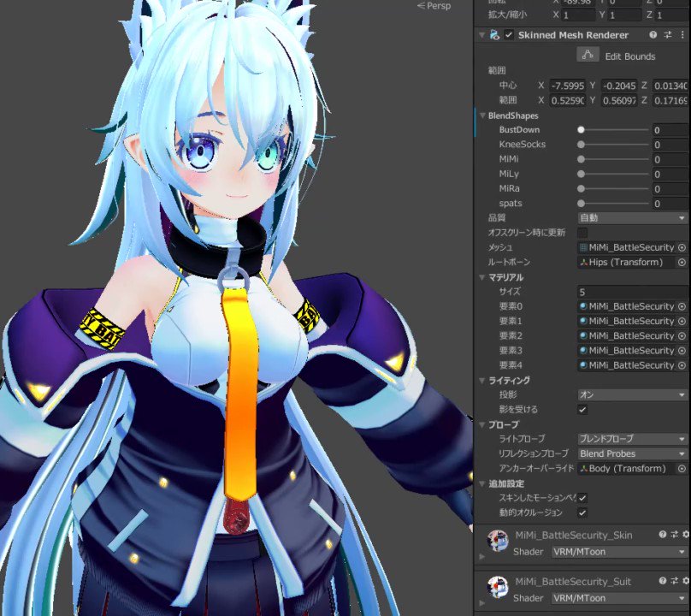Click the マテリアル サイズ field
This screenshot has width=691, height=616.
pyautogui.click(x=633, y=292)
